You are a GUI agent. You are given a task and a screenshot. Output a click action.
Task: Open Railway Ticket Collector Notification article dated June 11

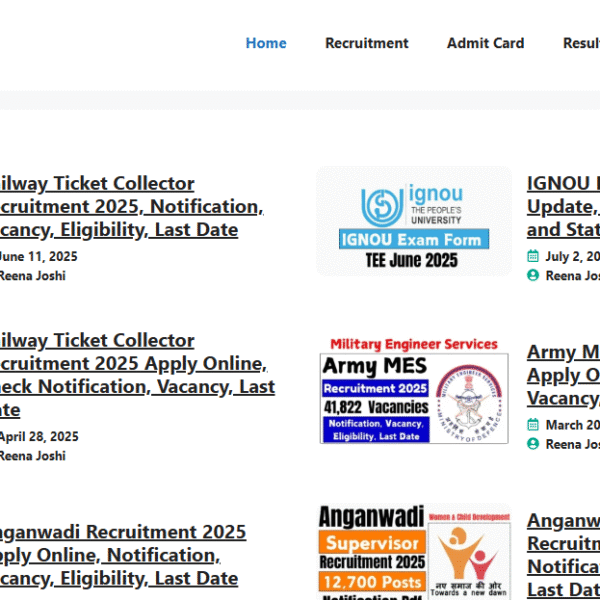(x=131, y=207)
